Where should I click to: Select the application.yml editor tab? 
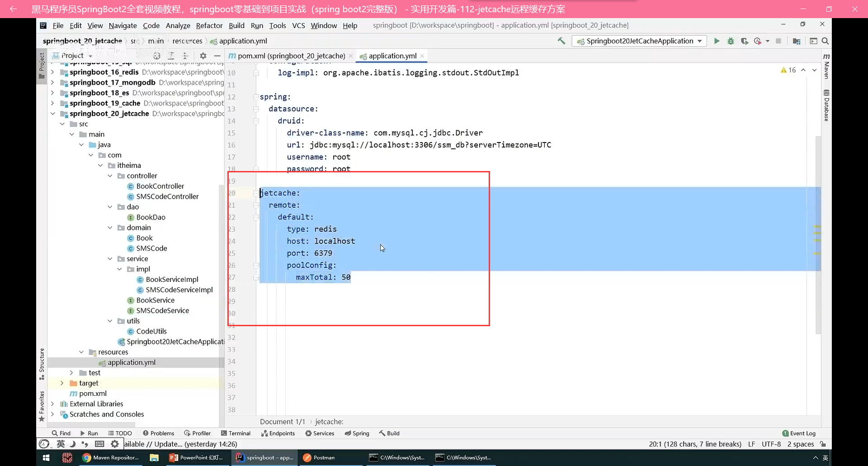(392, 56)
